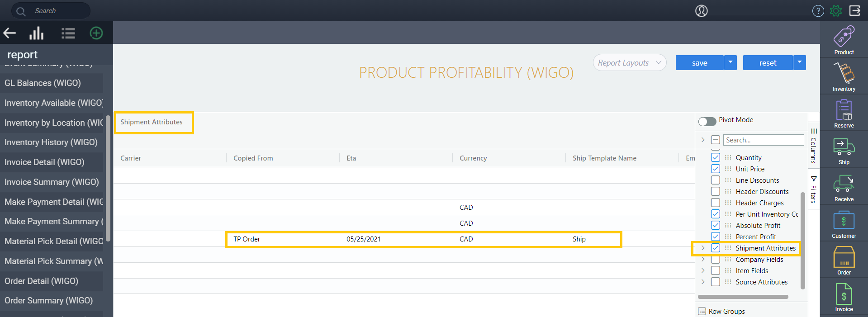The height and width of the screenshot is (317, 868).
Task: Switch to the Columns side tab
Action: (x=814, y=146)
